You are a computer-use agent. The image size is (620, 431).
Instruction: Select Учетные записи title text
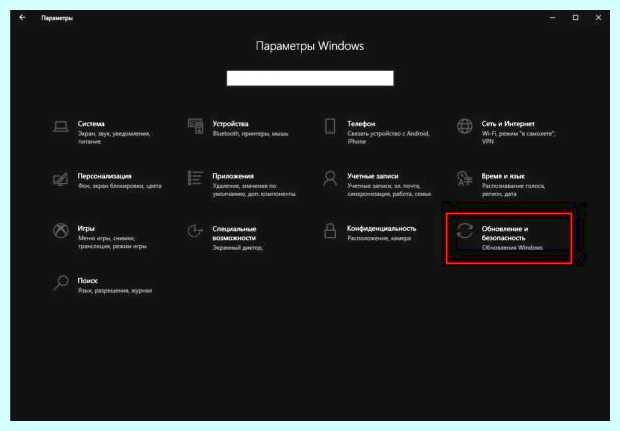(373, 176)
